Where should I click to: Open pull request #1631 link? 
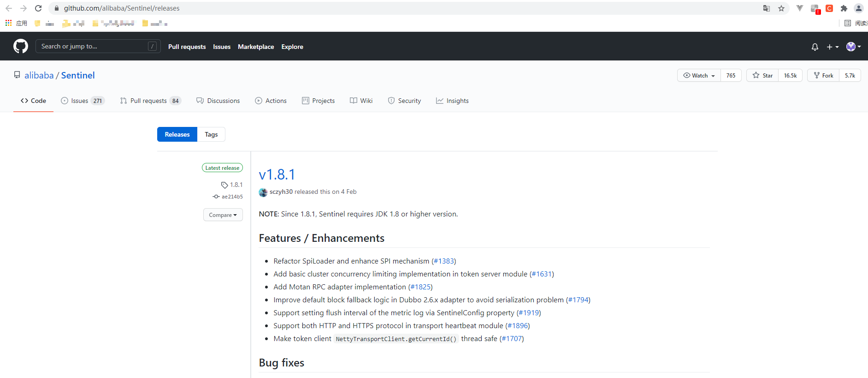(542, 274)
